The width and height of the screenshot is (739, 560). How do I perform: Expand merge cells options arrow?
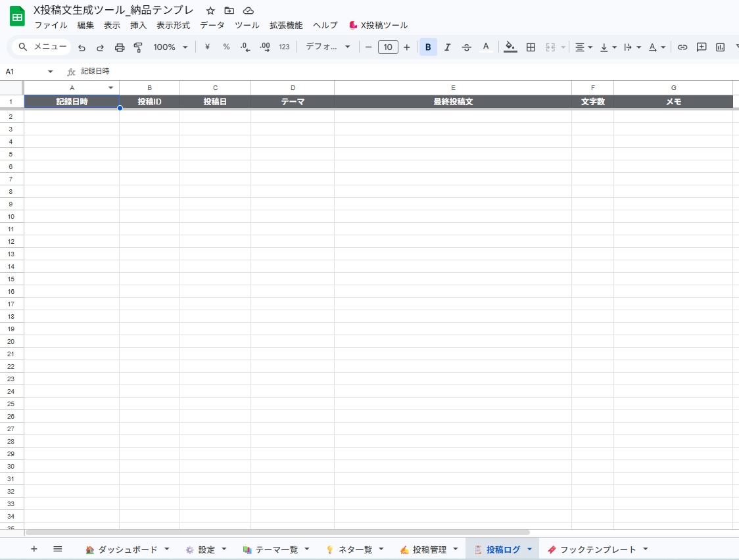(x=563, y=47)
